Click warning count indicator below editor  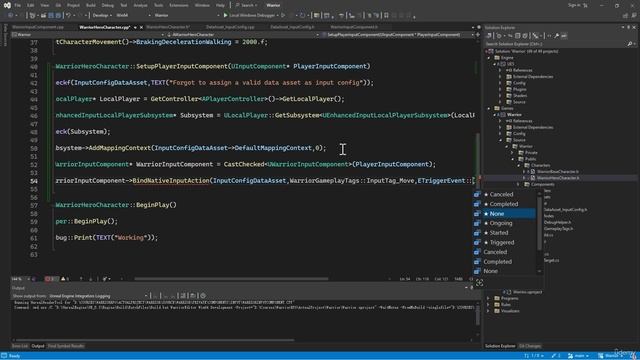(x=65, y=279)
